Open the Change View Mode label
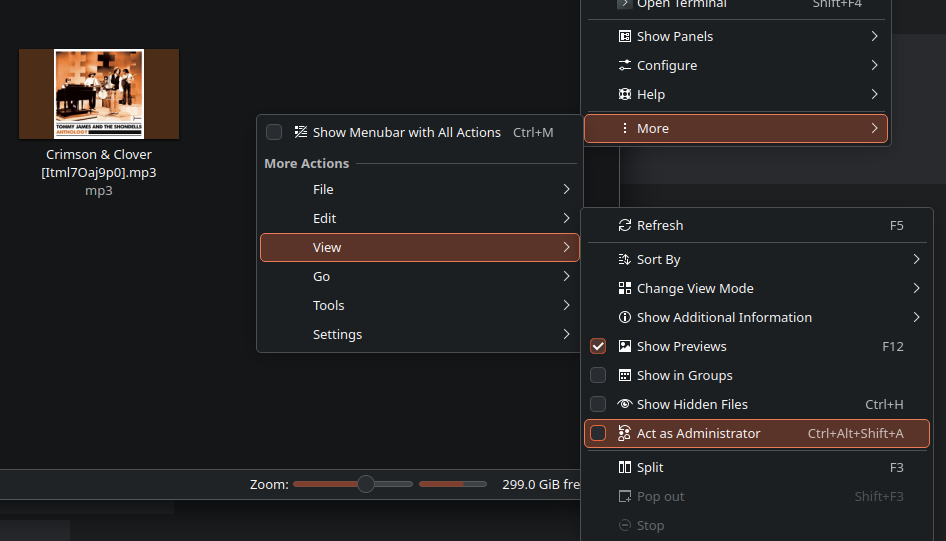The image size is (946, 541). (695, 288)
